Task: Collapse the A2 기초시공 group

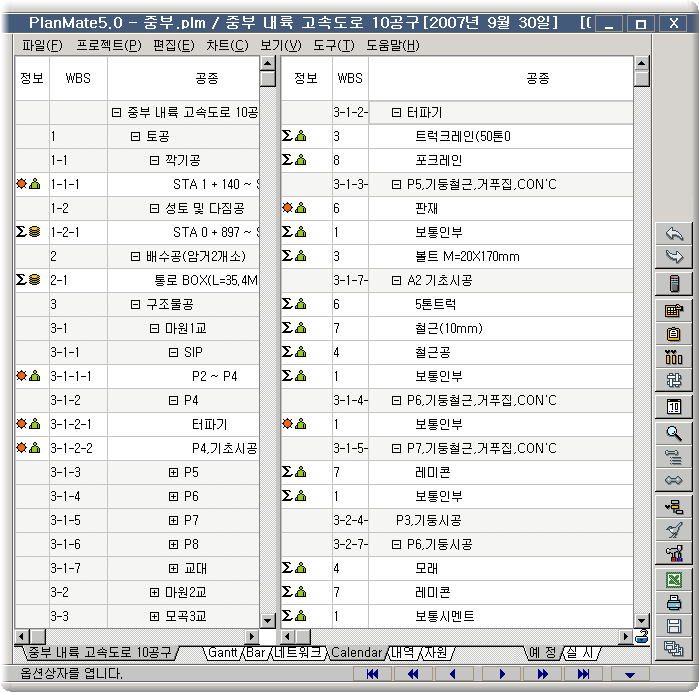Action: [x=396, y=280]
